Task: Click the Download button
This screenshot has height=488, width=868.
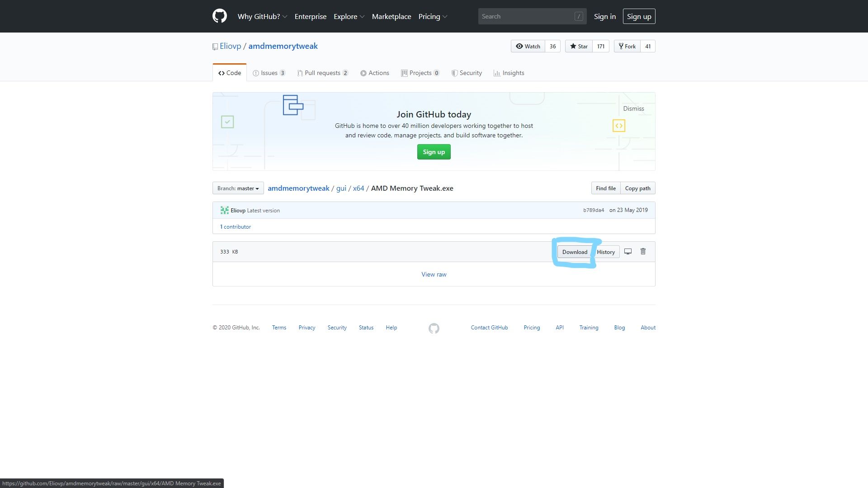Action: [x=575, y=252]
